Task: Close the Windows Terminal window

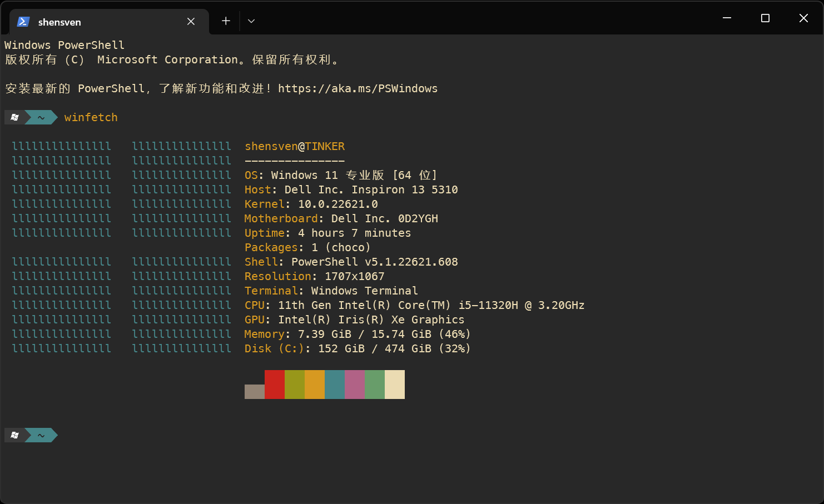Action: tap(803, 18)
